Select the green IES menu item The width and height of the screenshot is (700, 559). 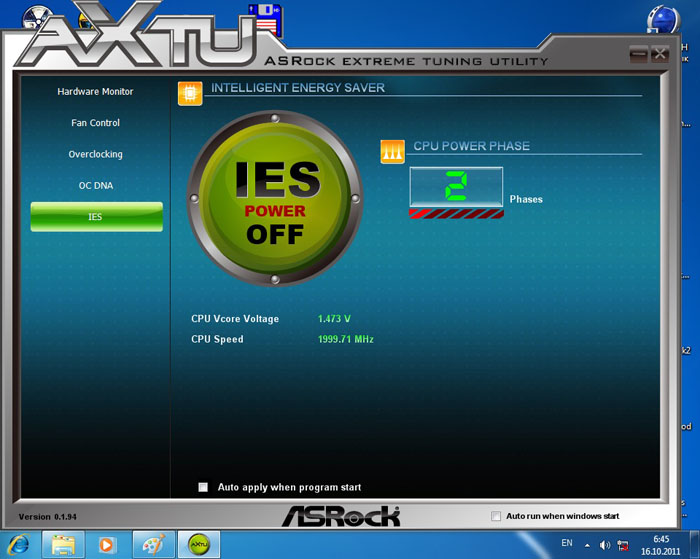[x=96, y=217]
